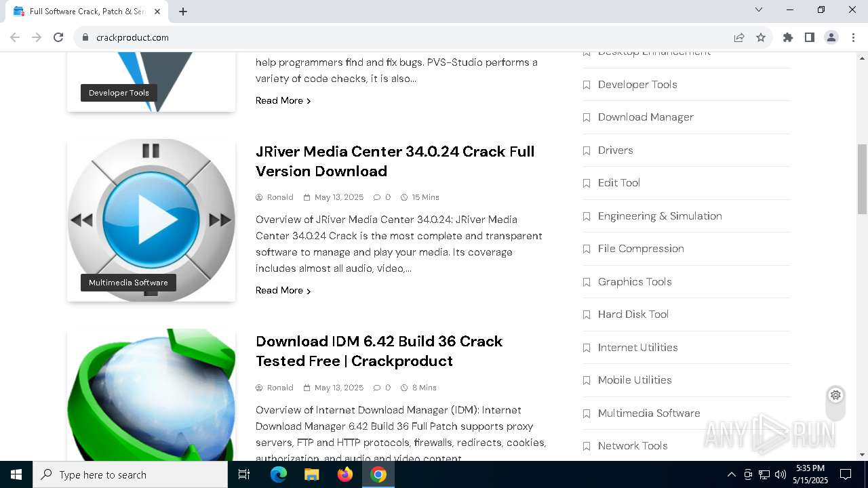
Task: Show hidden system tray icons
Action: (731, 474)
